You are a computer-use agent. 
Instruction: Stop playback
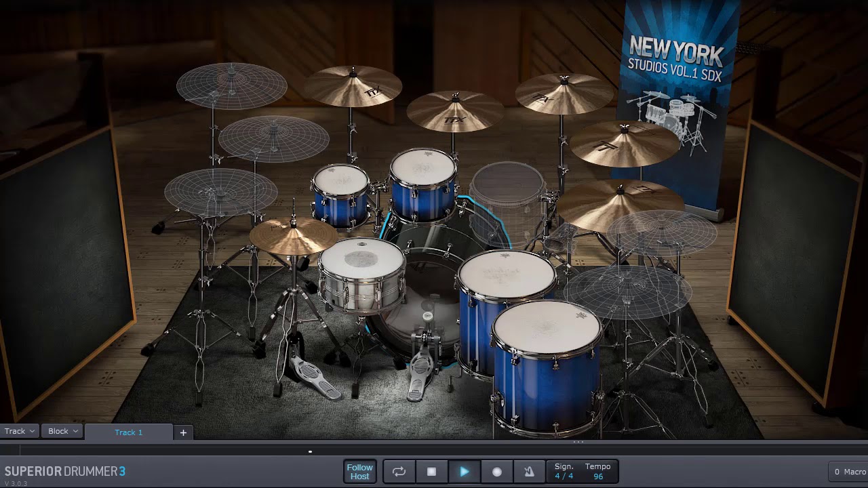(x=431, y=471)
